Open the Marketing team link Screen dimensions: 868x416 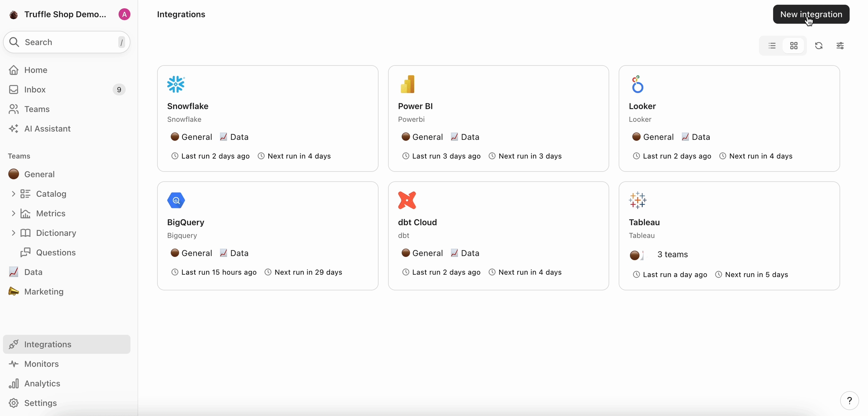[x=44, y=292]
